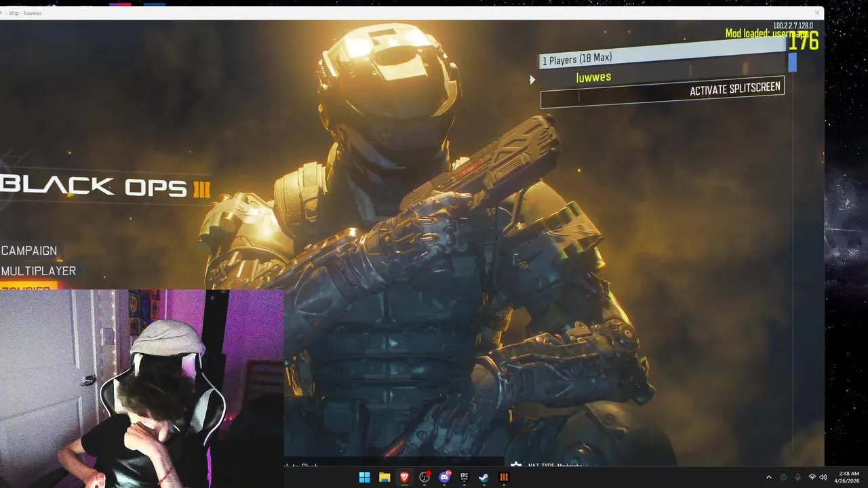This screenshot has height=488, width=868.
Task: Click the microphone tray icon
Action: 797,477
